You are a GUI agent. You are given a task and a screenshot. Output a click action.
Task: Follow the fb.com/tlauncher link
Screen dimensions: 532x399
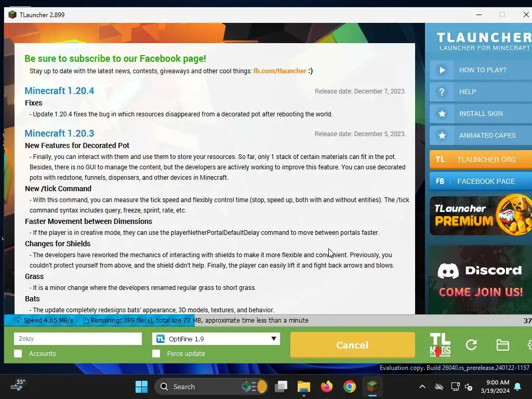280,71
